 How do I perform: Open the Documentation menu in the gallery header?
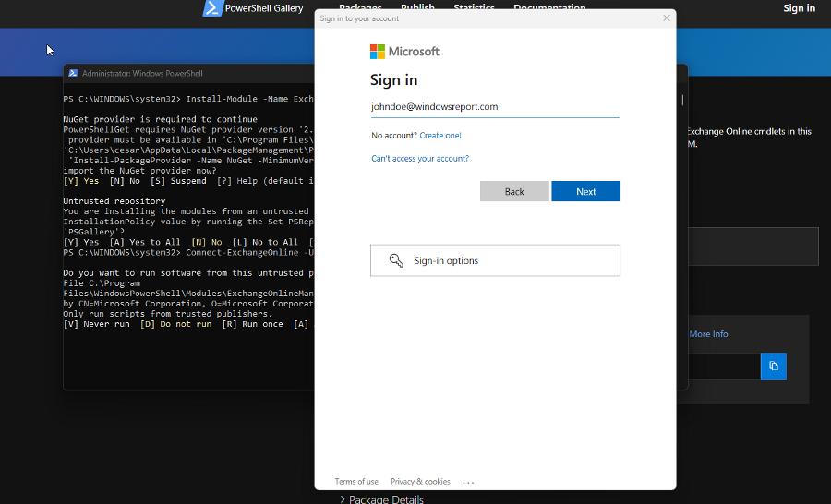tap(549, 7)
